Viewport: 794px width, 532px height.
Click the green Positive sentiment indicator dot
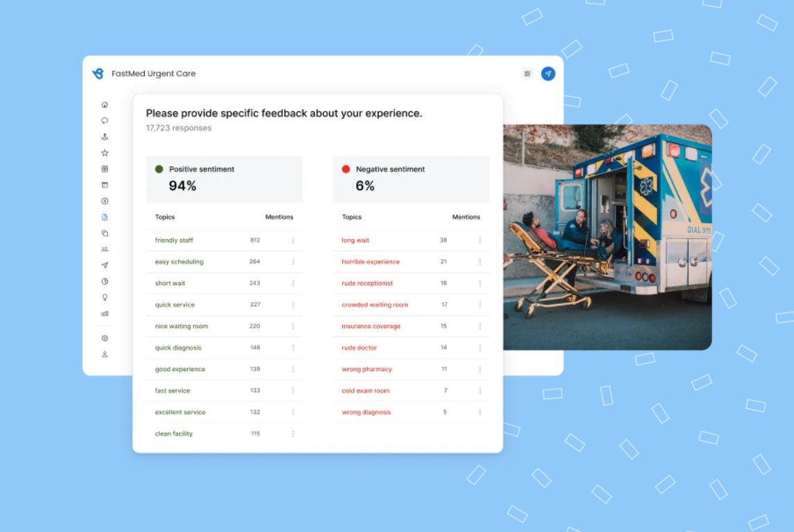pyautogui.click(x=158, y=168)
